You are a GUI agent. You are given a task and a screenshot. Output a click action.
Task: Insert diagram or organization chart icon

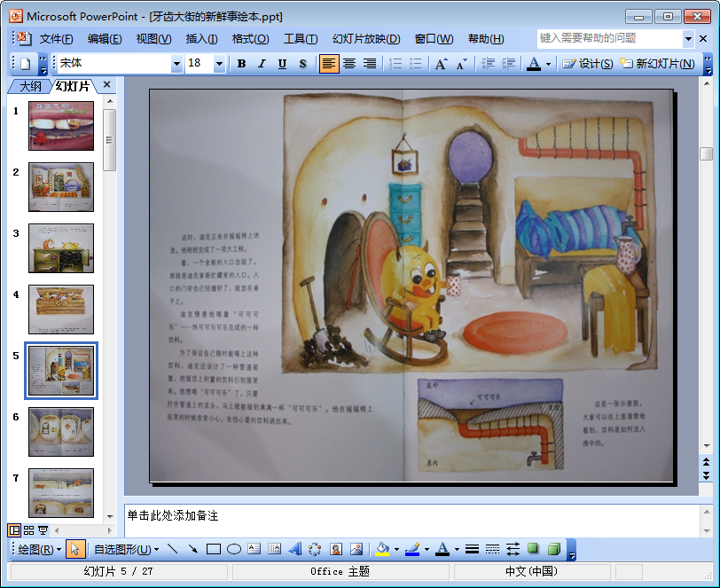click(x=315, y=549)
